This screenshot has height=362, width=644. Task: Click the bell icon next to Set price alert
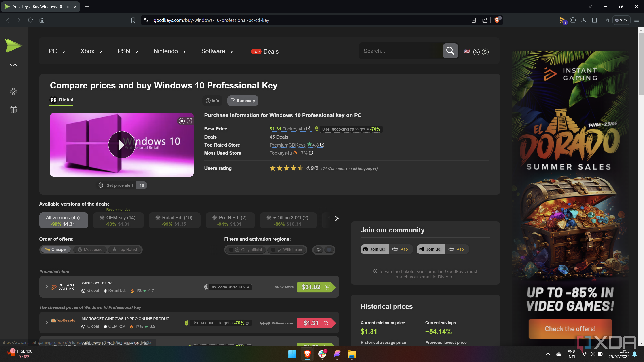pyautogui.click(x=101, y=185)
